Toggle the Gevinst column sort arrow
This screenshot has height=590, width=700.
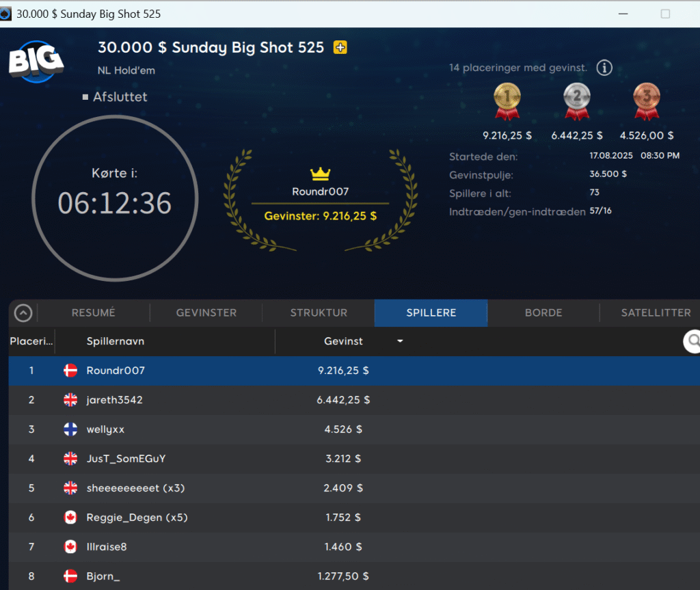pyautogui.click(x=400, y=341)
